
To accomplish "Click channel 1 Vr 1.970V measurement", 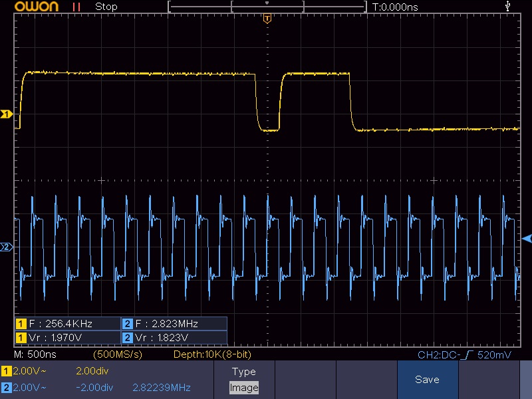I will pos(68,338).
